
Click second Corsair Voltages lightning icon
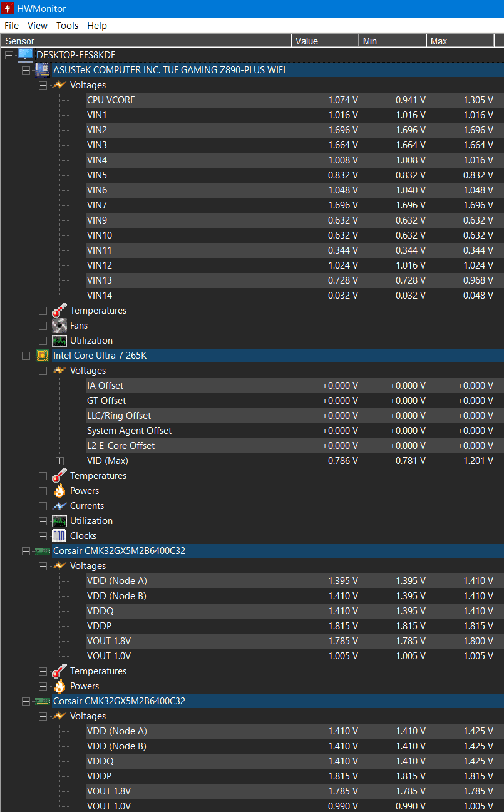[59, 716]
